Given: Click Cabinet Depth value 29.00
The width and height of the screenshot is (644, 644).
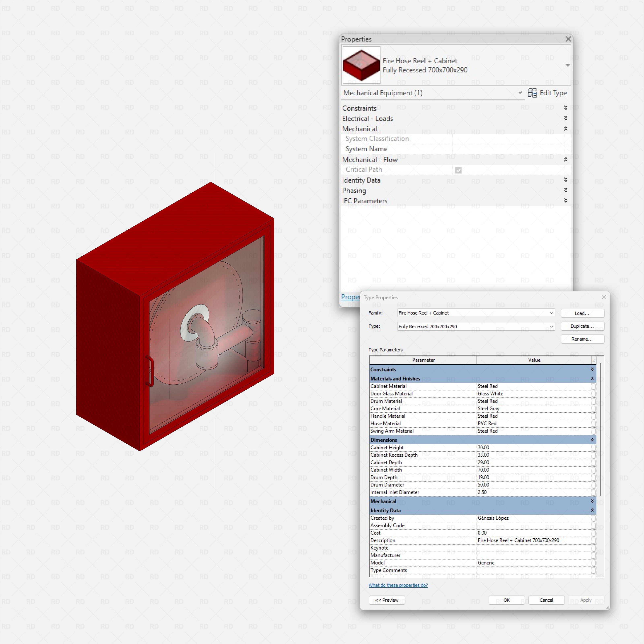Looking at the screenshot, I should coord(534,462).
